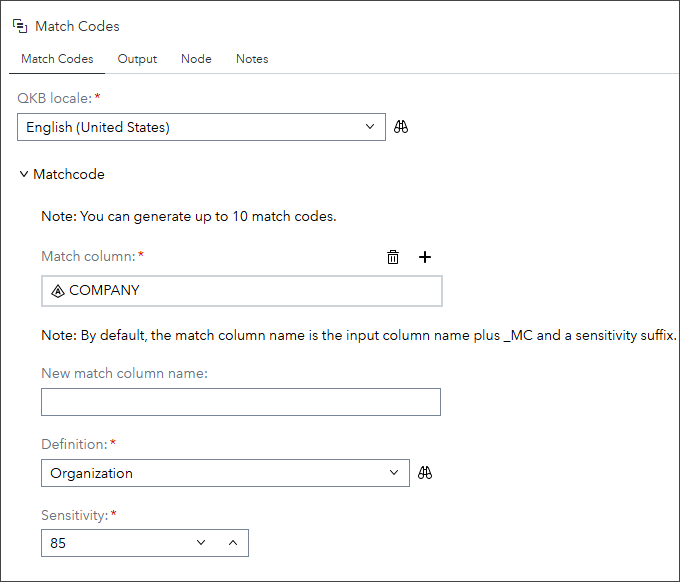The image size is (680, 582).
Task: Click the Match Codes node icon in header
Action: tap(20, 26)
